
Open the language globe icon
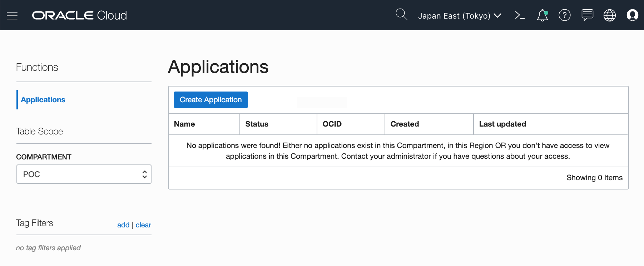[x=609, y=15]
